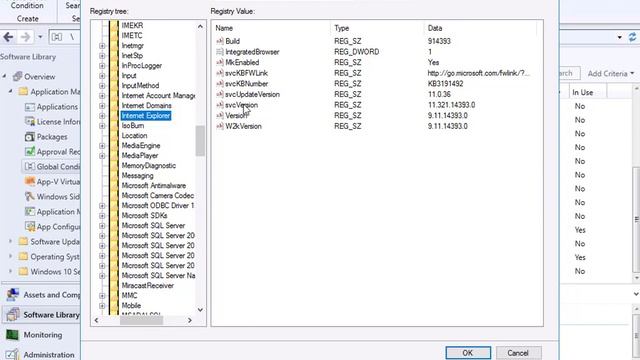Click the forward navigation arrow icon
Viewport: 640px width, 360px height.
25,37
